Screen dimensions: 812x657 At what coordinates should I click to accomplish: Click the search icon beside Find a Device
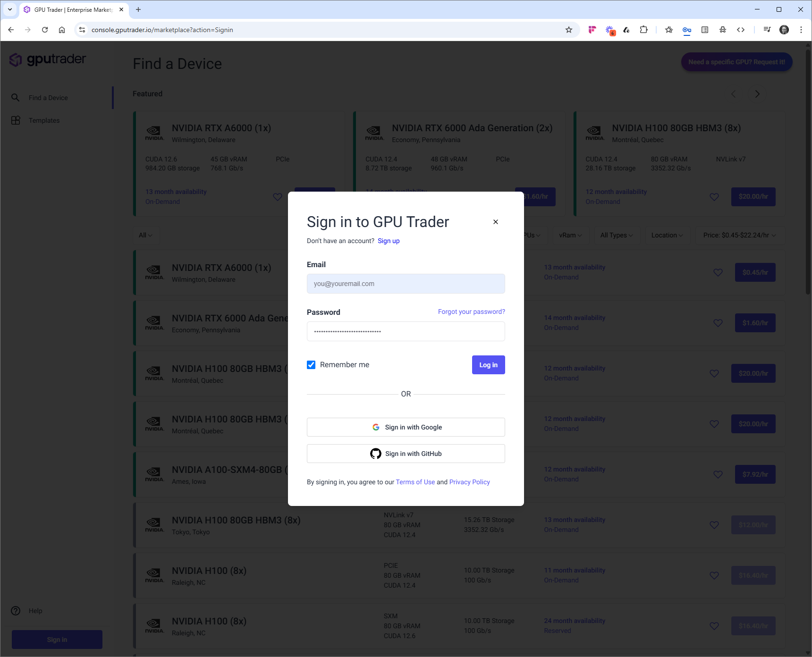(x=16, y=98)
